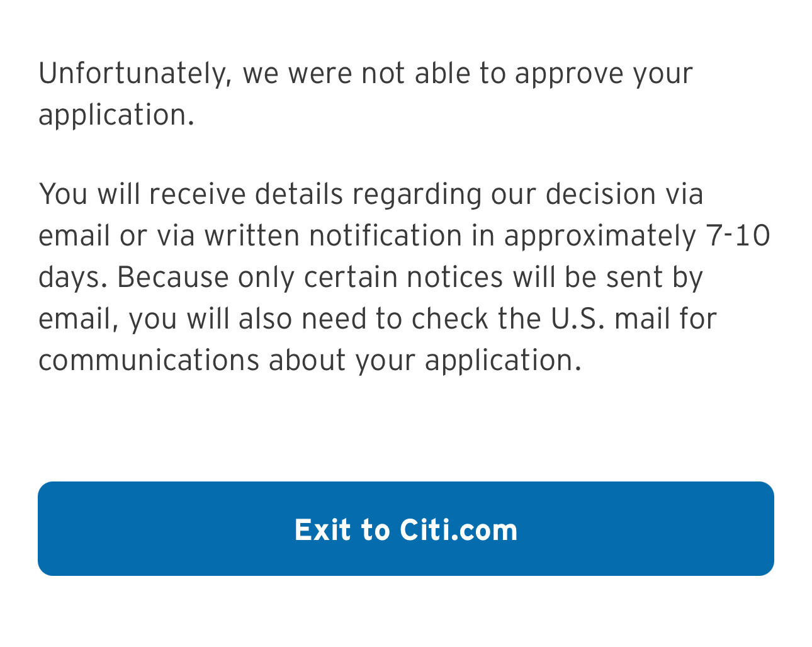This screenshot has width=812, height=647.
Task: Click the word "decision" in the notice
Action: (x=601, y=194)
